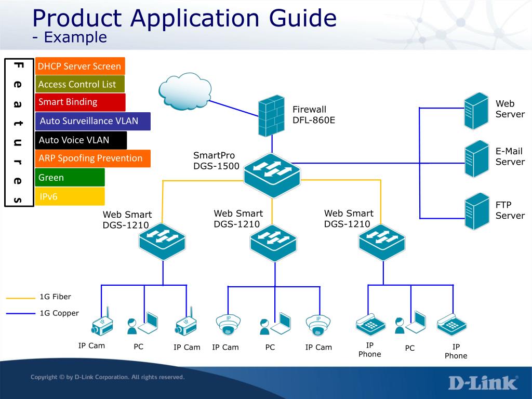This screenshot has height=399, width=532.
Task: Select the Web Smart DGS-1210 label above dome cameras
Action: tap(238, 219)
